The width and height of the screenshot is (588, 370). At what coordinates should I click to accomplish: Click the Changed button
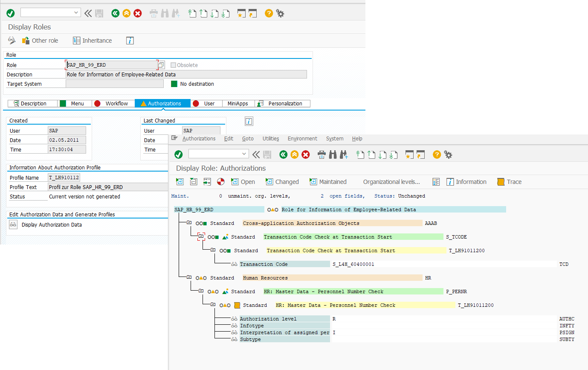click(x=282, y=182)
